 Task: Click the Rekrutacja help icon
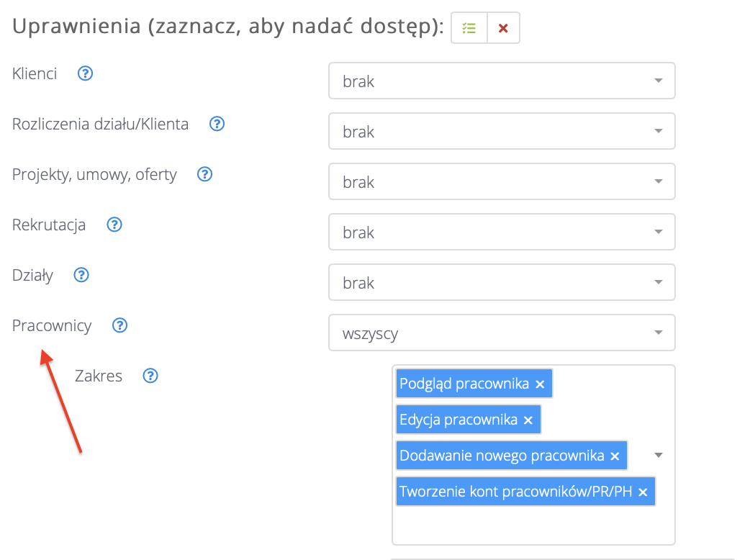click(x=114, y=225)
